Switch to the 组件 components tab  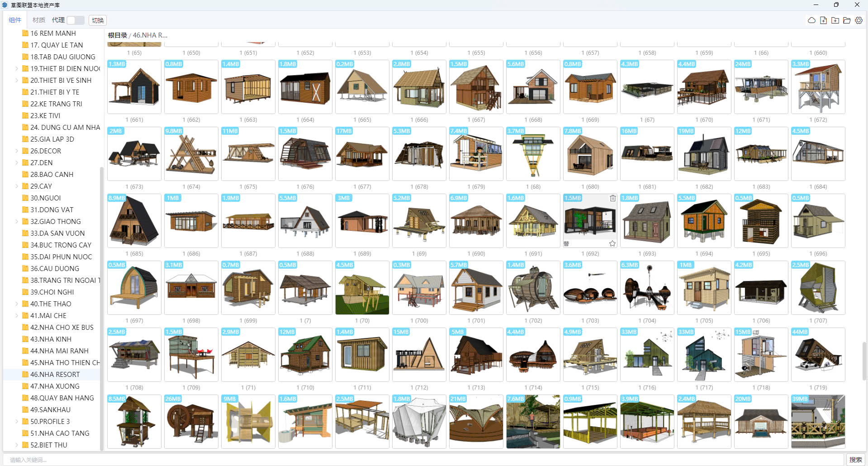pyautogui.click(x=15, y=20)
